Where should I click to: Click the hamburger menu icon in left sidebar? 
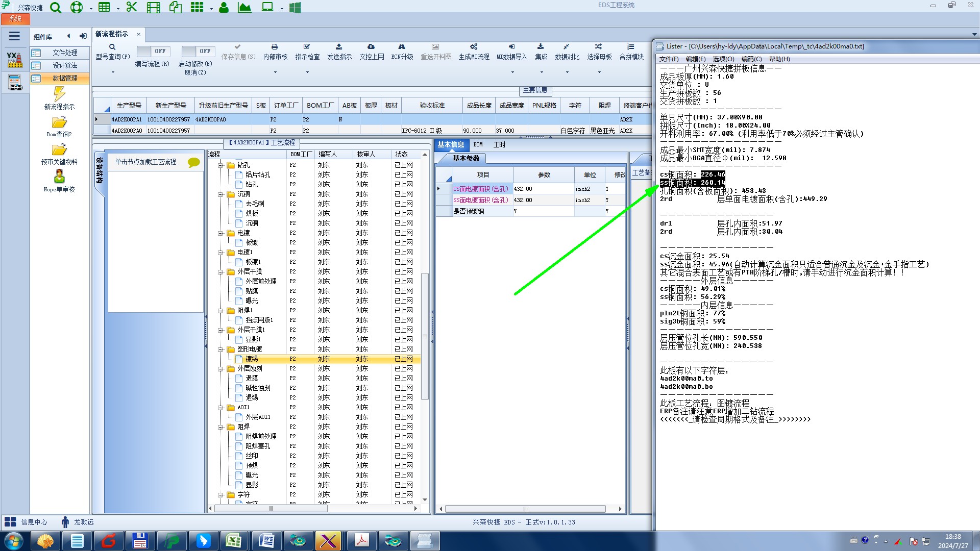click(14, 36)
